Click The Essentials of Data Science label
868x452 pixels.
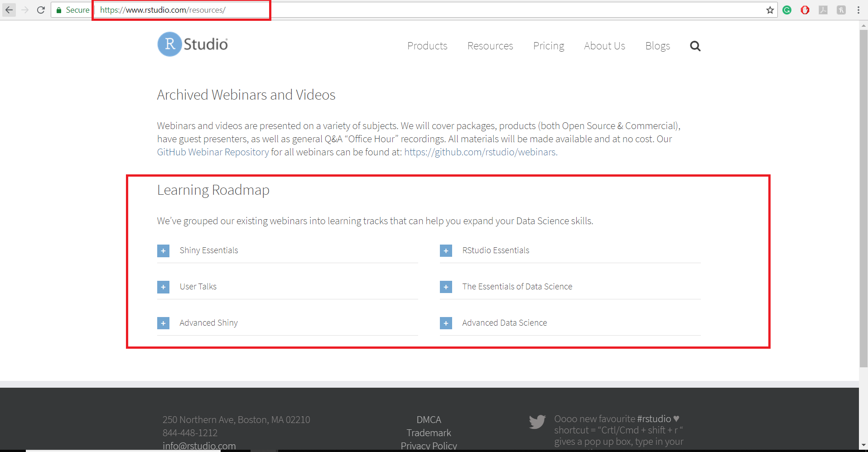tap(517, 287)
